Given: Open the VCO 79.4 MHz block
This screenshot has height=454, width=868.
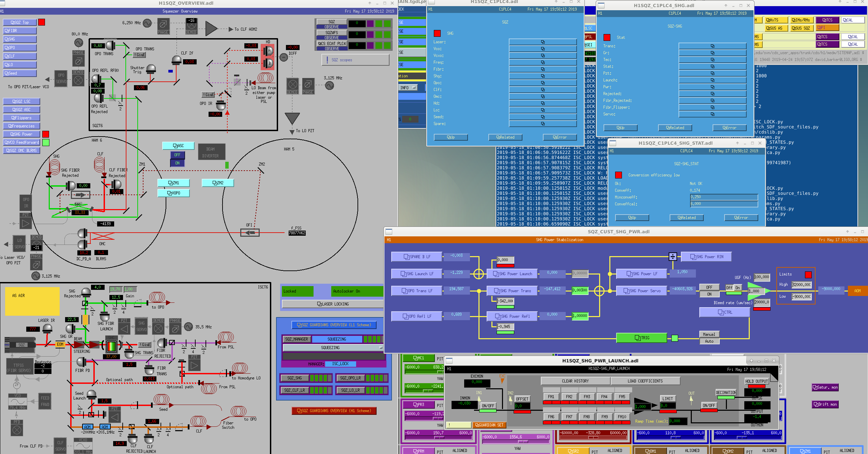Looking at the screenshot, I should tap(18, 402).
